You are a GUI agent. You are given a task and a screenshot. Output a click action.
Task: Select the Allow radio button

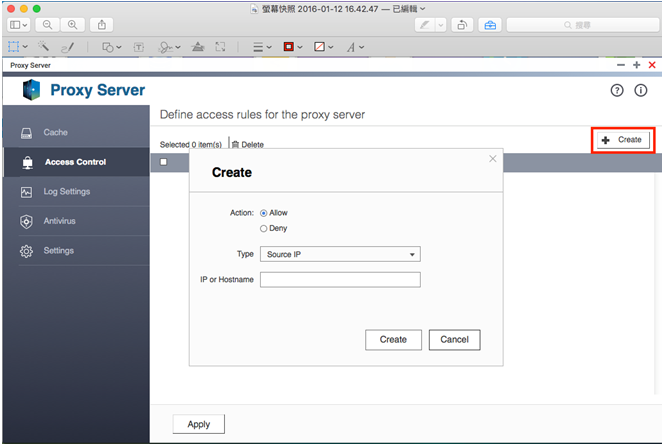264,213
